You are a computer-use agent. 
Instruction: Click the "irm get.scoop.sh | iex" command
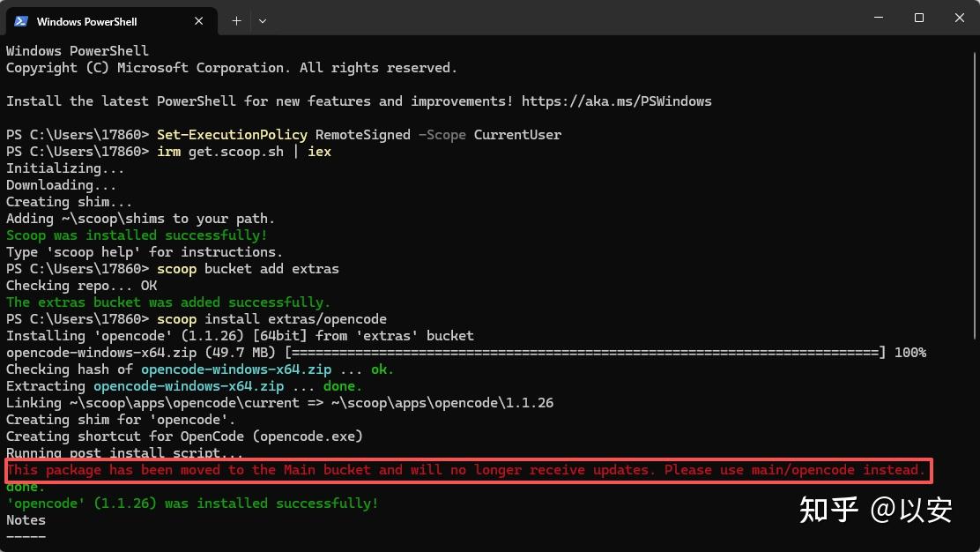tap(244, 152)
